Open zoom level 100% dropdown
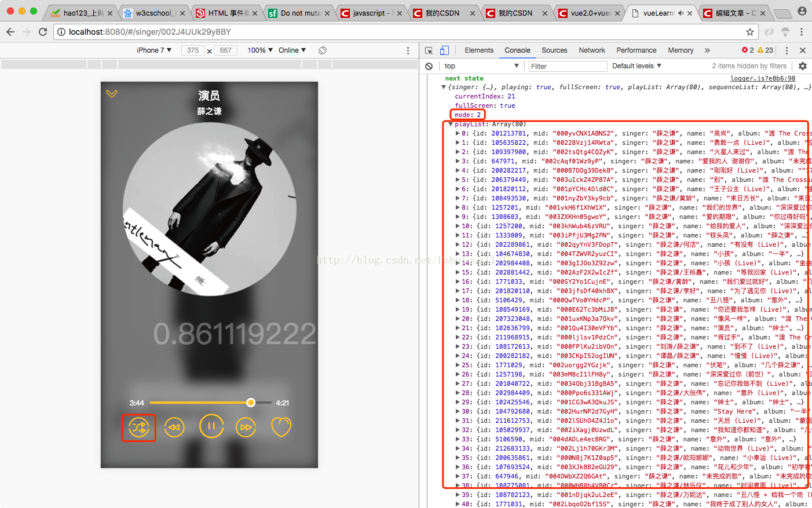Screen dimensions: 812x508 [260, 50]
